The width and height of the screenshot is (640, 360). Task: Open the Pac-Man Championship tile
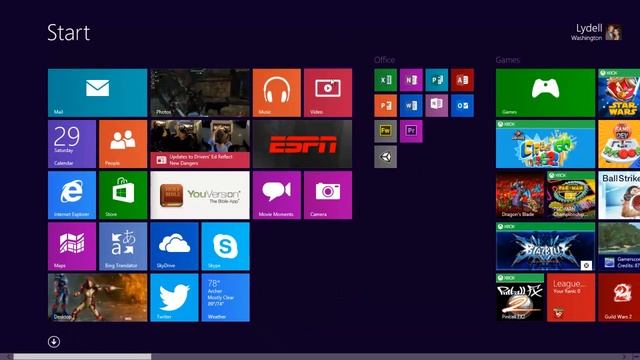tap(571, 195)
